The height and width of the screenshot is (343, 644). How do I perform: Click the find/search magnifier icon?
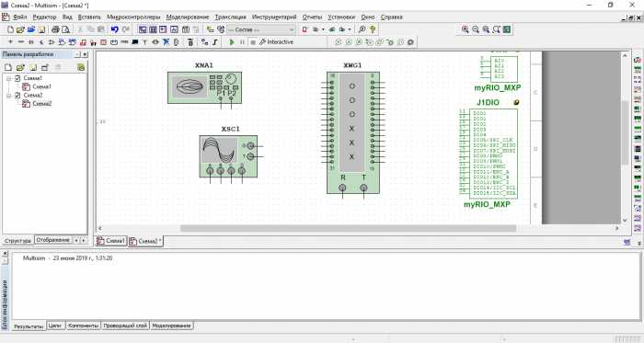(x=362, y=29)
